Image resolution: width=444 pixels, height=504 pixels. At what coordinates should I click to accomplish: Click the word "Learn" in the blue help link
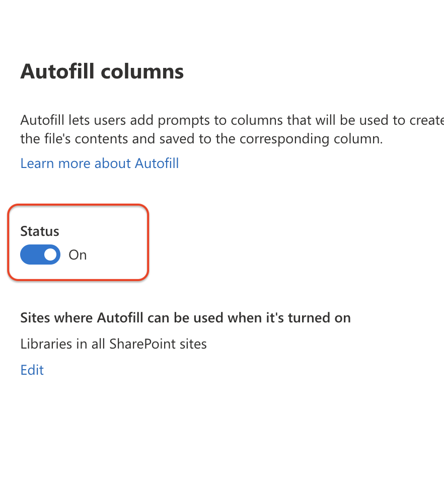(x=37, y=163)
